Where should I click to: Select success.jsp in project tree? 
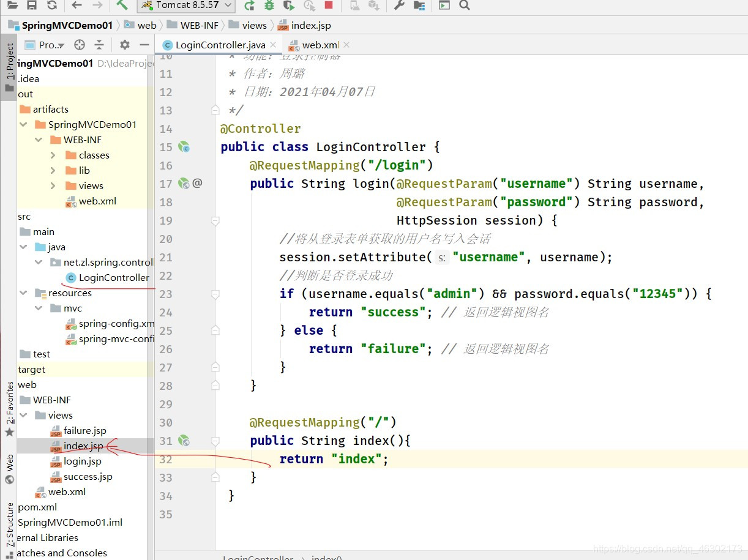tap(81, 476)
